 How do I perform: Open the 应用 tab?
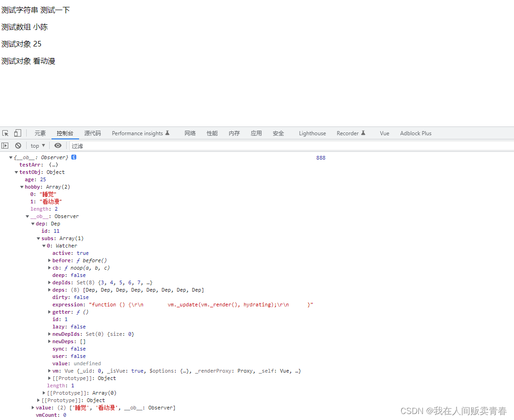(257, 133)
